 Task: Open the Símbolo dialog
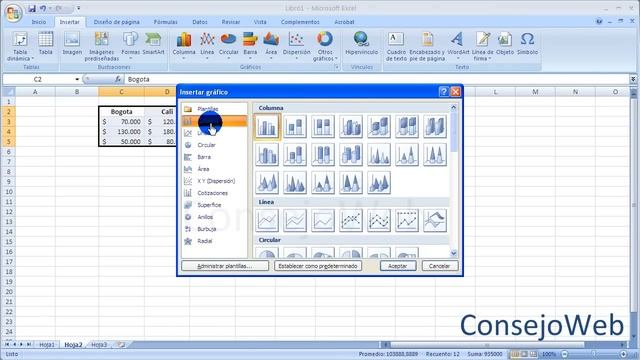(x=527, y=44)
